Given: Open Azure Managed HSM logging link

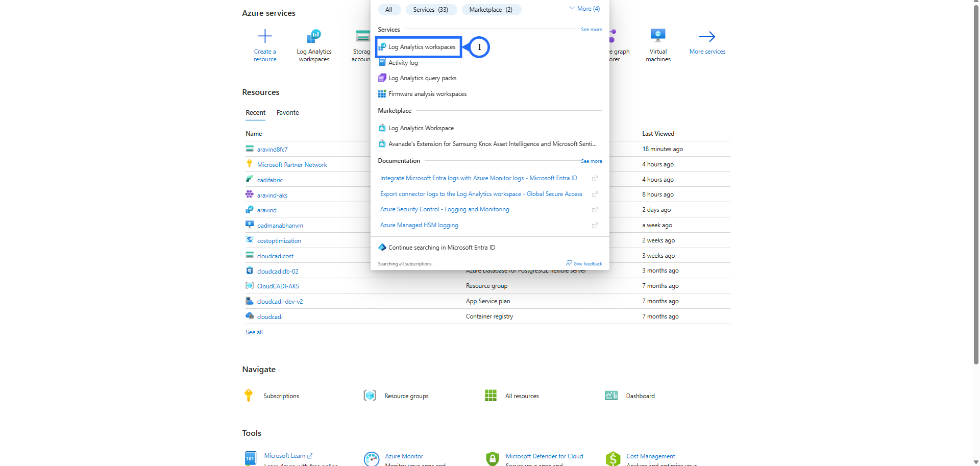Looking at the screenshot, I should click(419, 225).
